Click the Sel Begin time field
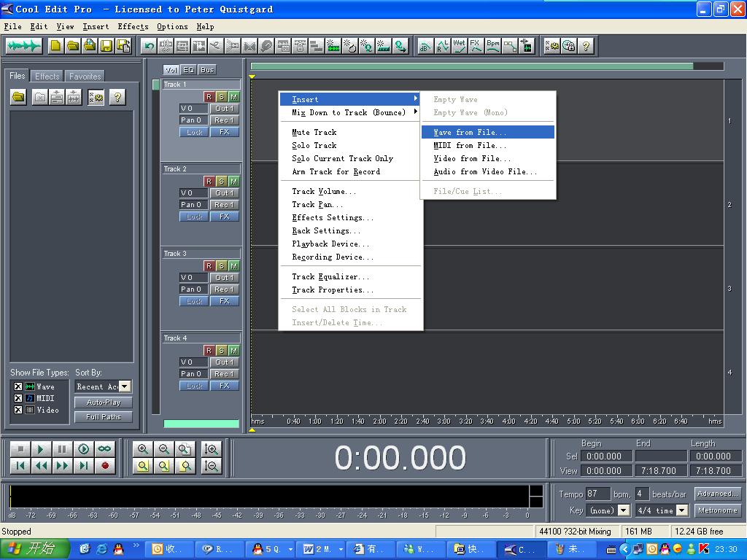 (x=606, y=456)
